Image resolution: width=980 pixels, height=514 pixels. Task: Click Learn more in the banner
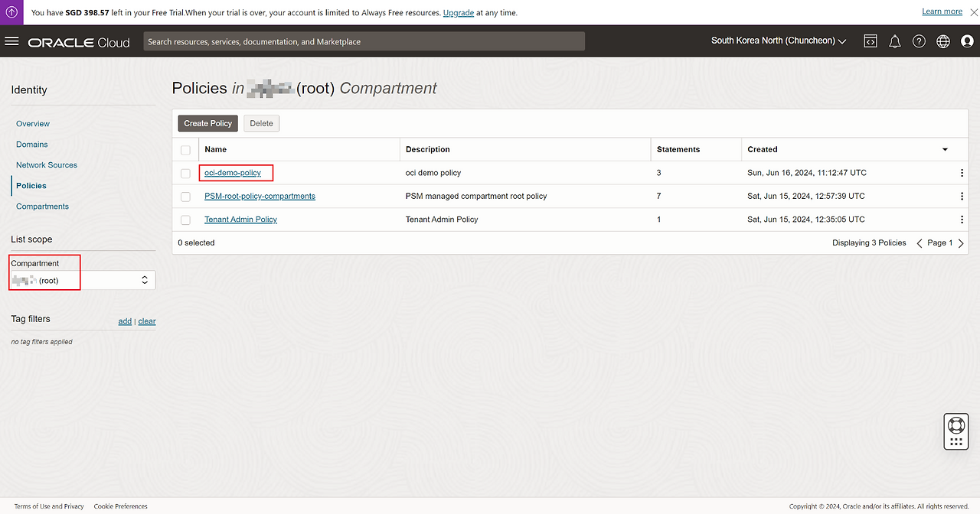[x=942, y=11]
